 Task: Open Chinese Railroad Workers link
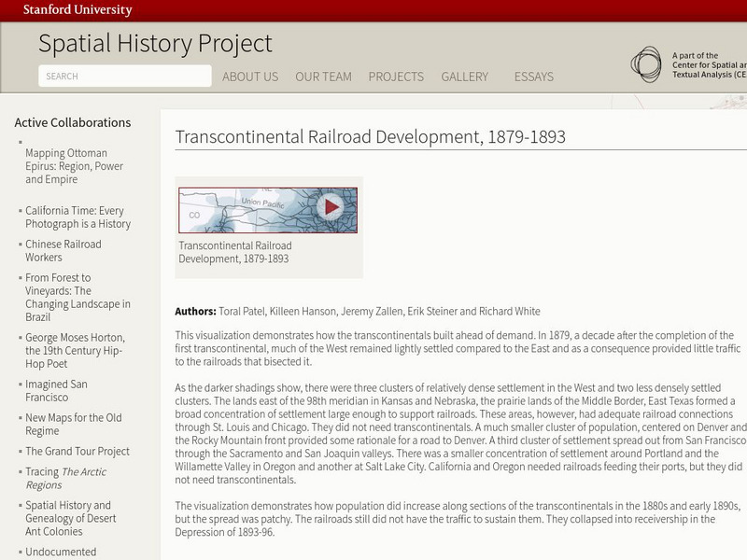[63, 250]
